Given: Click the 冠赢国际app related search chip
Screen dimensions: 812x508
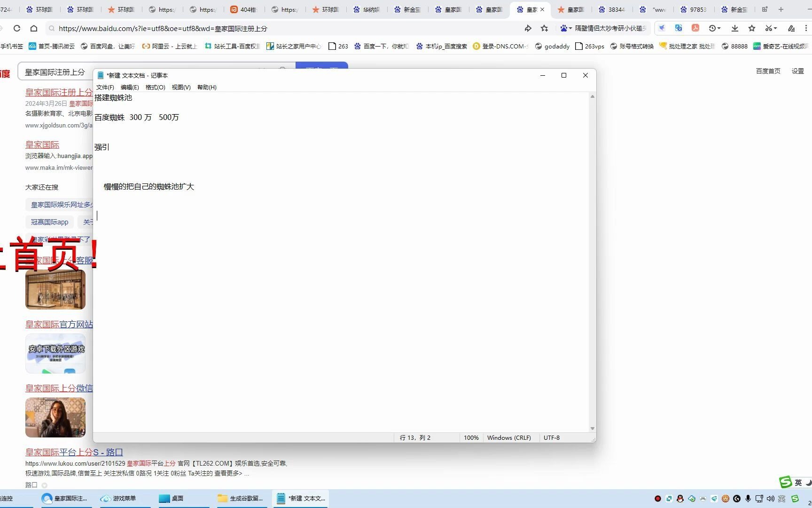Looking at the screenshot, I should click(50, 222).
